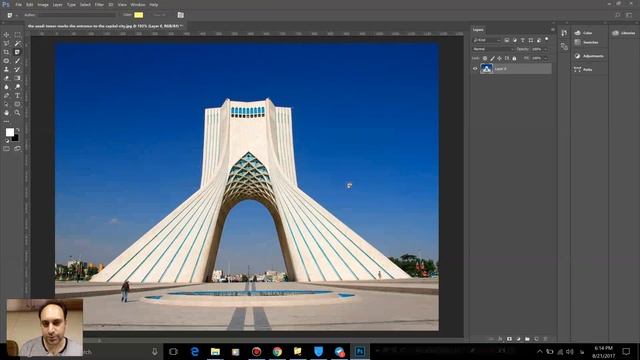This screenshot has height=360, width=640.
Task: Toggle lock transparent pixels
Action: [485, 58]
